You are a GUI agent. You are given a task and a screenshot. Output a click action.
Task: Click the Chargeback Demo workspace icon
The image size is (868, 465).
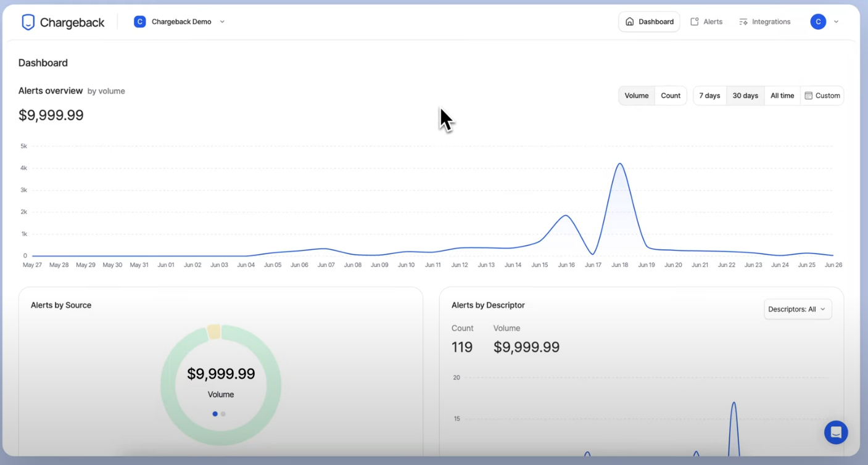click(140, 21)
